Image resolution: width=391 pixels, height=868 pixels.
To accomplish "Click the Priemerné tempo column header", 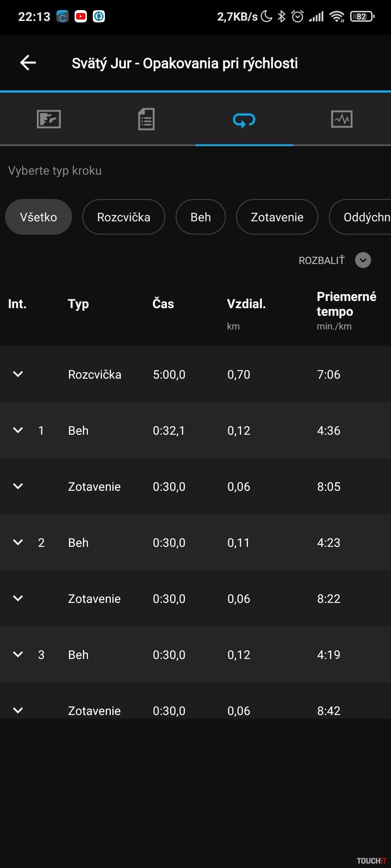I will [346, 304].
